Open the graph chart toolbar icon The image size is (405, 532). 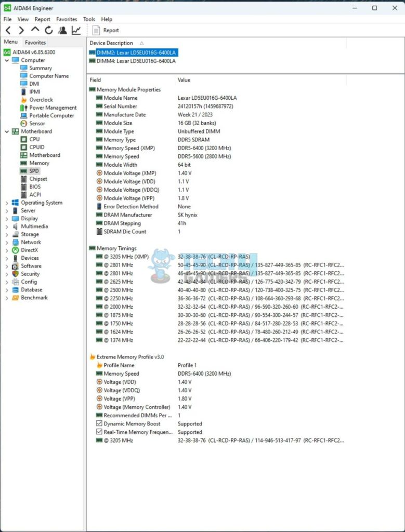pos(76,31)
